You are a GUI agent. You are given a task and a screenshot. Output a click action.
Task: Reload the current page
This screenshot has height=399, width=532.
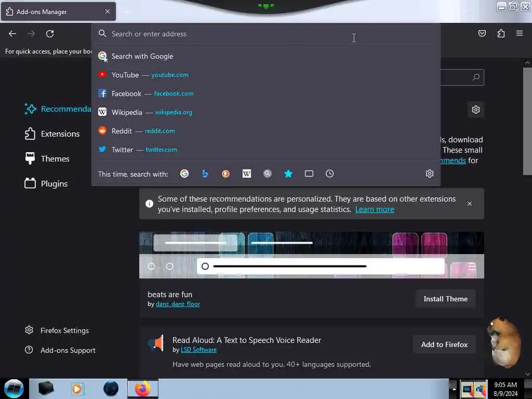(50, 34)
